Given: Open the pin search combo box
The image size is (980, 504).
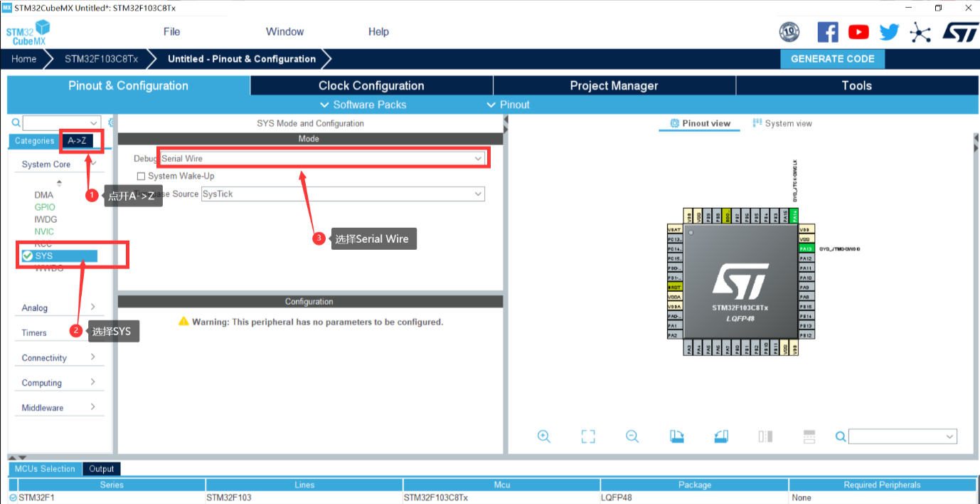Looking at the screenshot, I should (902, 436).
